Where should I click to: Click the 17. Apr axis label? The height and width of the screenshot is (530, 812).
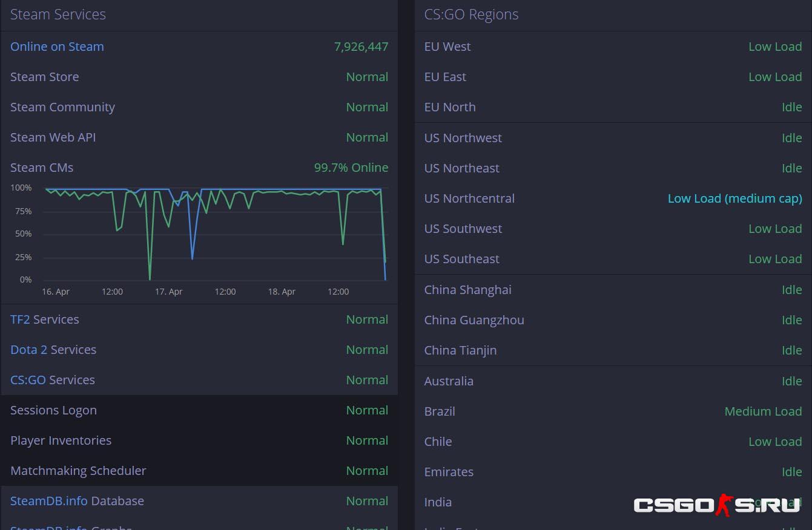[x=168, y=292]
